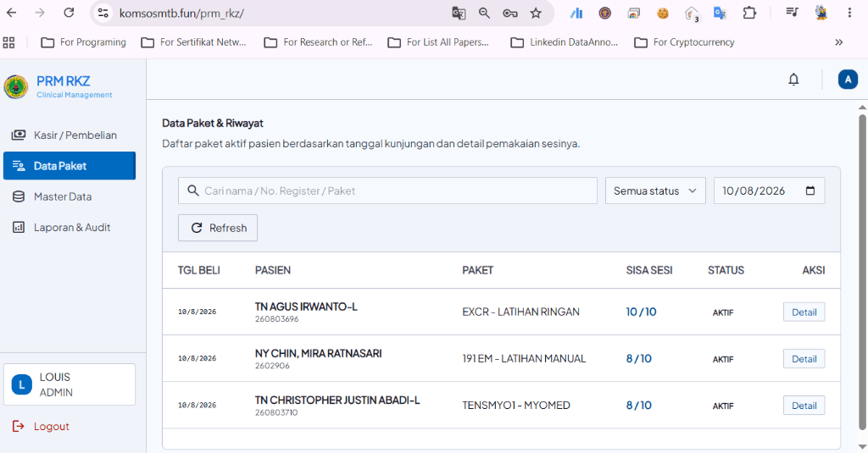Click the cookie extension icon
The width and height of the screenshot is (868, 453).
[x=663, y=14]
